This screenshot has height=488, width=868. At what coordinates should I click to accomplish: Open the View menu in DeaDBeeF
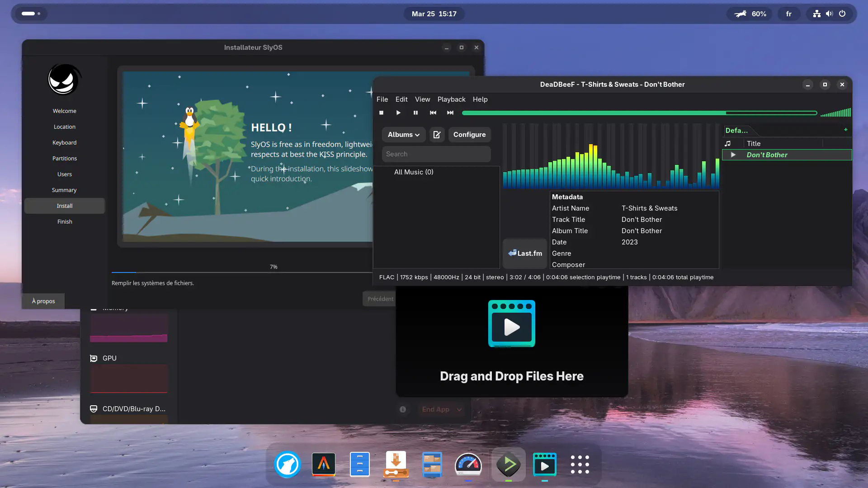click(422, 99)
